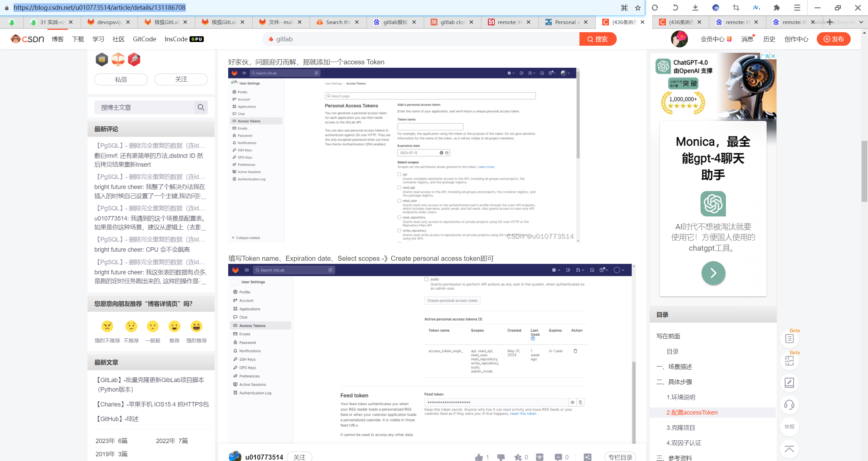Screen dimensions: 868x461
Task: Click the crop screenshot tool icon
Action: click(x=736, y=7)
